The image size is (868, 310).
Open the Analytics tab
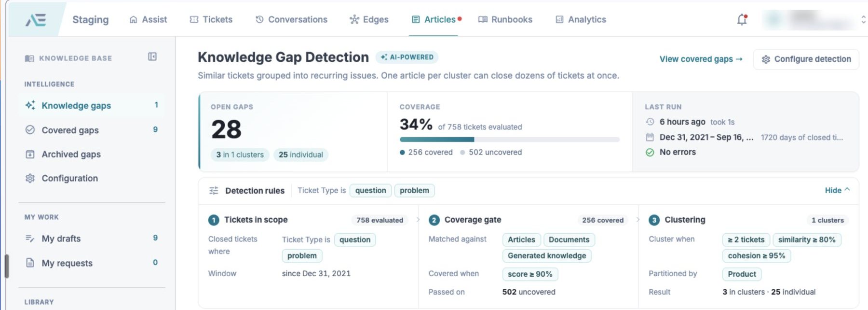click(x=581, y=20)
